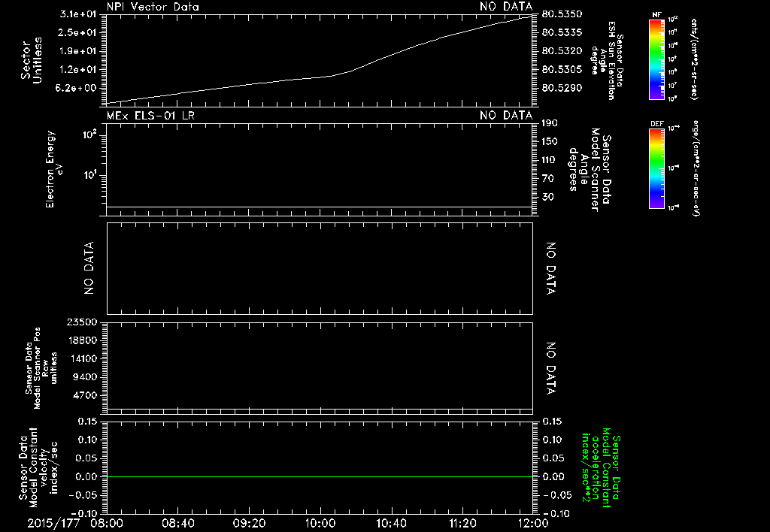This screenshot has height=532, width=770.
Task: Click the 'NO DATA' label right of the scanner position panel
Action: point(551,369)
